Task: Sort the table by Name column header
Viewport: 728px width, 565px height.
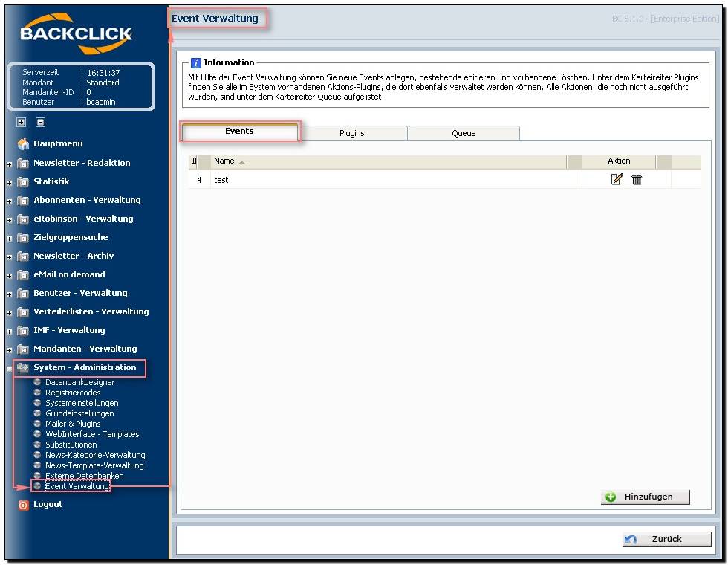Action: [x=224, y=161]
